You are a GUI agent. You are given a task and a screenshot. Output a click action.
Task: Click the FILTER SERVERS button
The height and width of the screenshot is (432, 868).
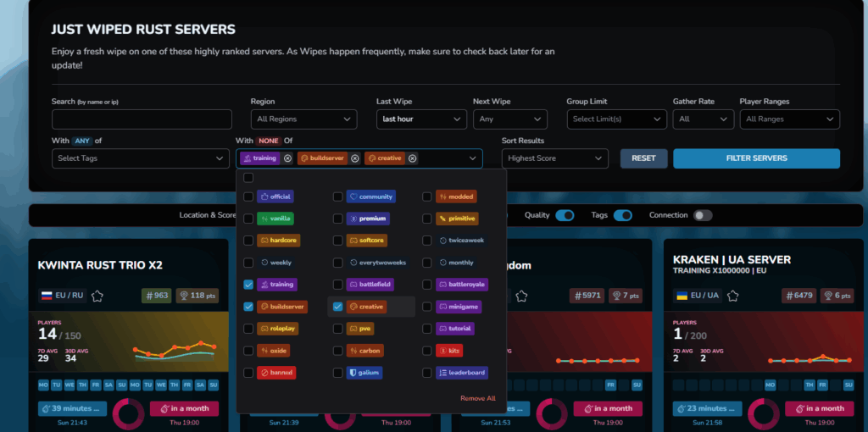click(756, 158)
